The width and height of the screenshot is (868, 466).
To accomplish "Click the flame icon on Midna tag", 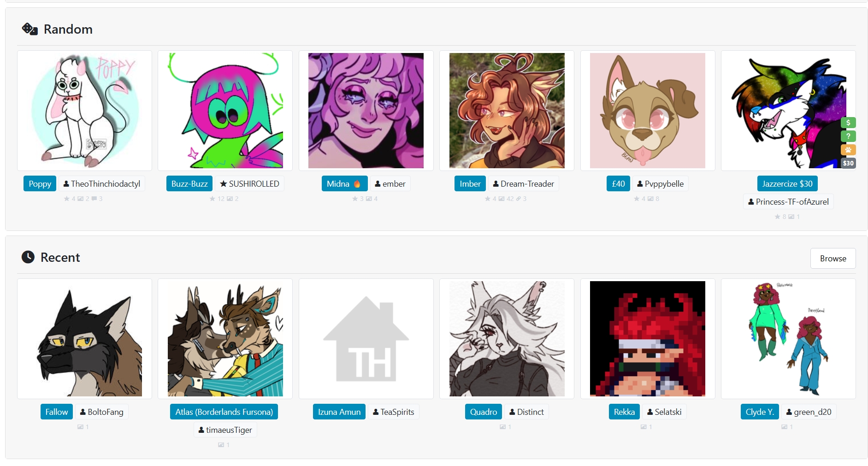I will tap(357, 183).
